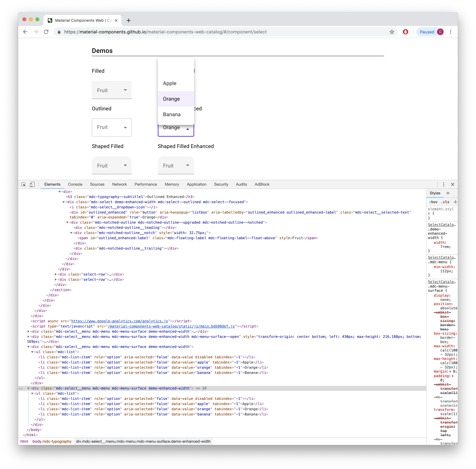Expand the first select-row div node
This screenshot has width=476, height=469.
coord(55,274)
